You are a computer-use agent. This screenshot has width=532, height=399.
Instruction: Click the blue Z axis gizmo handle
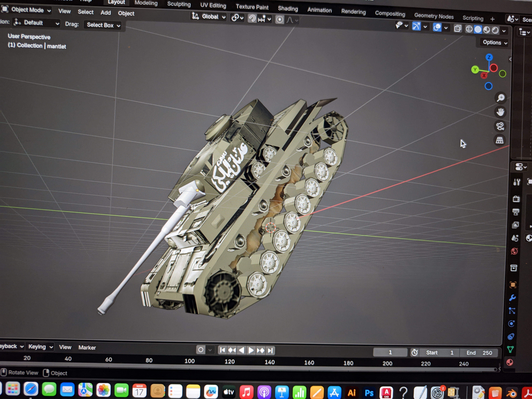click(x=489, y=57)
